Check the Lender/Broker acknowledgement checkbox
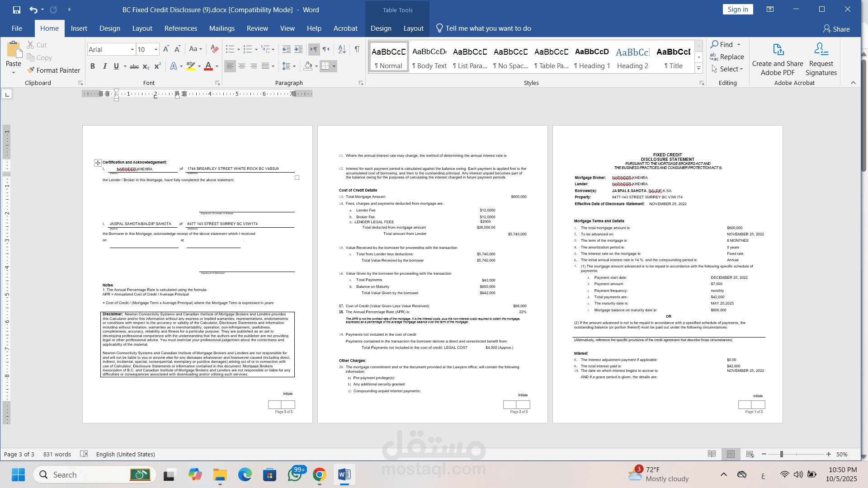868x488 pixels. [297, 178]
